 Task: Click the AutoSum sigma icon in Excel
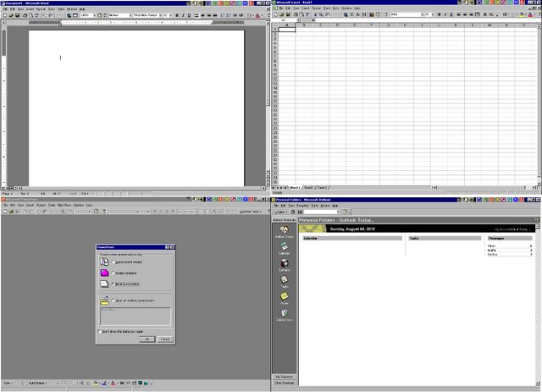point(351,14)
